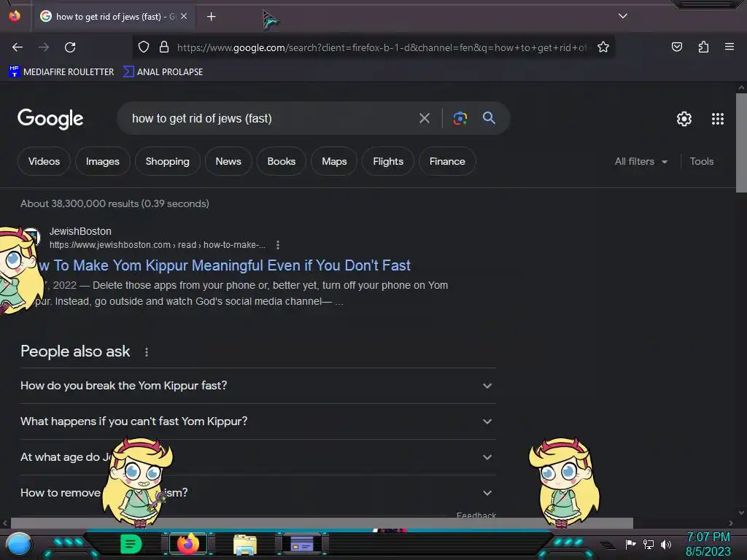Click the results count text

(115, 204)
